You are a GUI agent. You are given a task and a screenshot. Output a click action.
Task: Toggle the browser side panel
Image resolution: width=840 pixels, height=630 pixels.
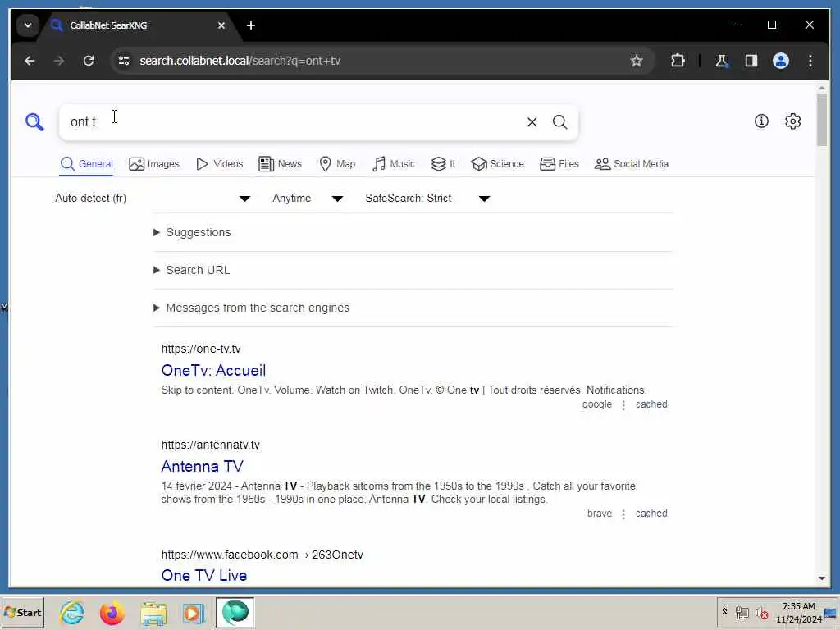point(751,61)
